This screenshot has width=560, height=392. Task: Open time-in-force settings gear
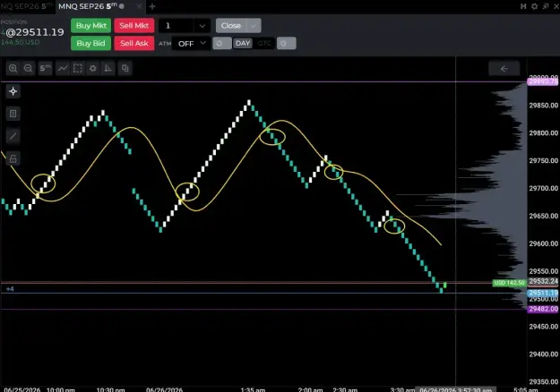286,44
